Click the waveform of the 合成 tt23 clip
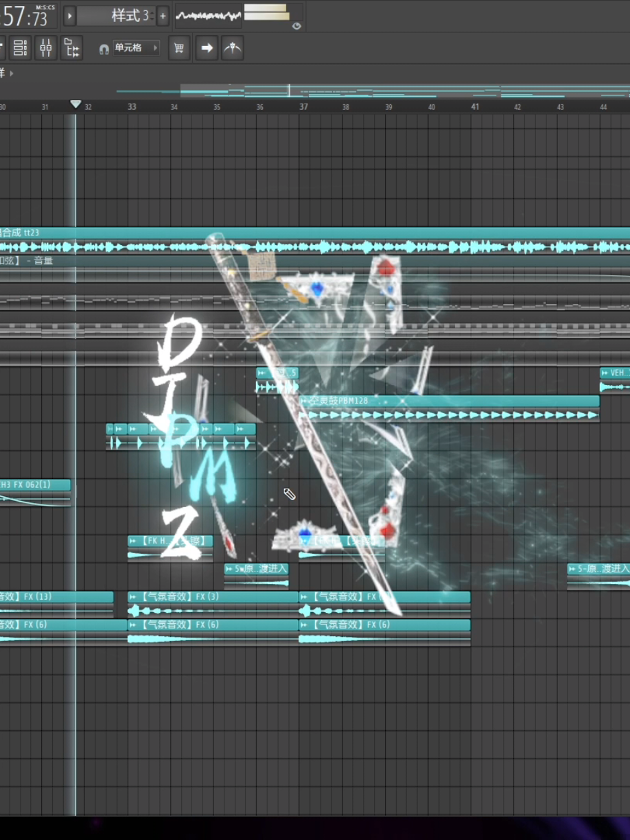Viewport: 630px width, 840px height. coord(315,247)
